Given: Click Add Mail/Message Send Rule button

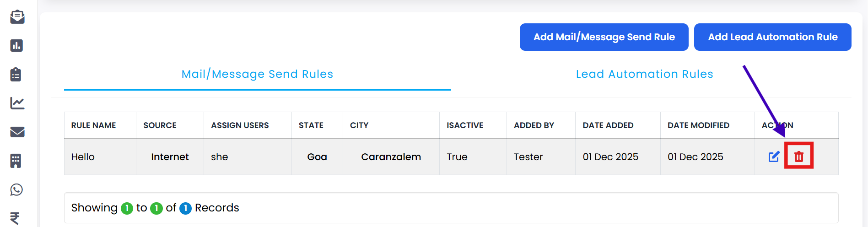Looking at the screenshot, I should [x=604, y=37].
